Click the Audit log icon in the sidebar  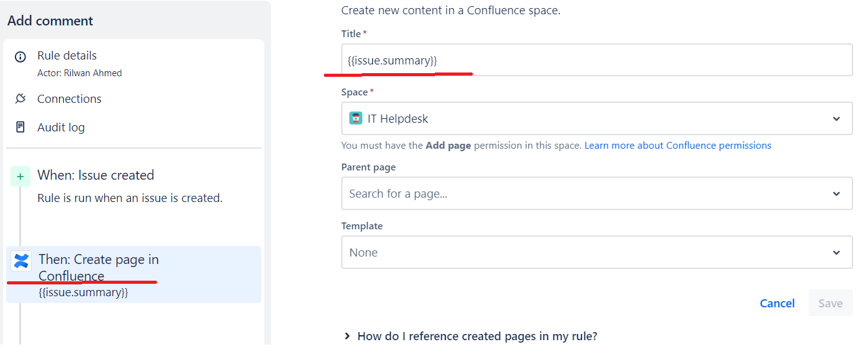click(19, 127)
